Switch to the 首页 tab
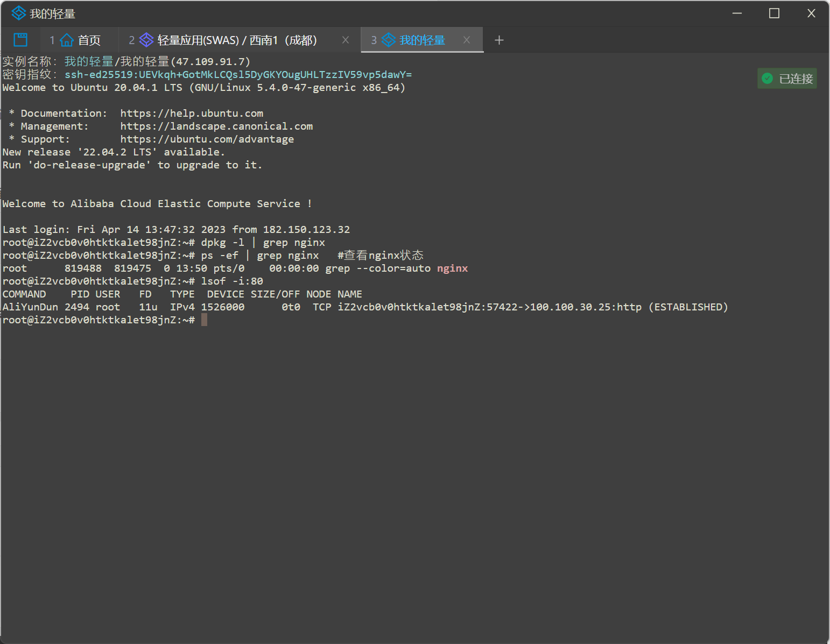The width and height of the screenshot is (830, 644). coord(80,40)
